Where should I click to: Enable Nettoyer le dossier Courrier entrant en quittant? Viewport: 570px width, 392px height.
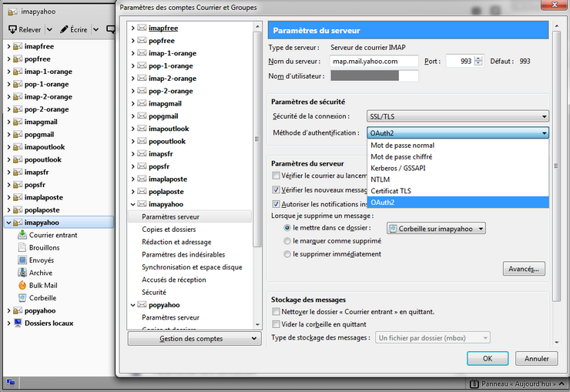point(276,311)
